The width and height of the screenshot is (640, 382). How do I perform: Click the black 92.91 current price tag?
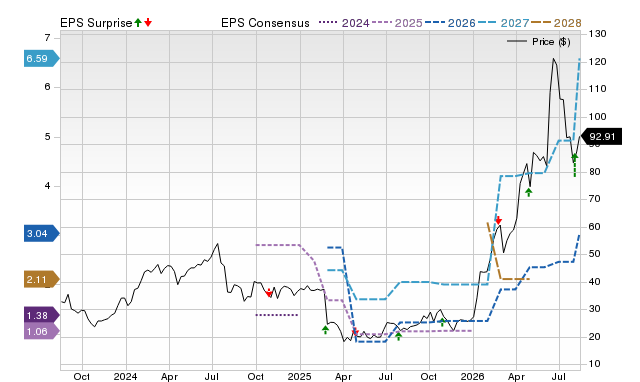coord(601,137)
